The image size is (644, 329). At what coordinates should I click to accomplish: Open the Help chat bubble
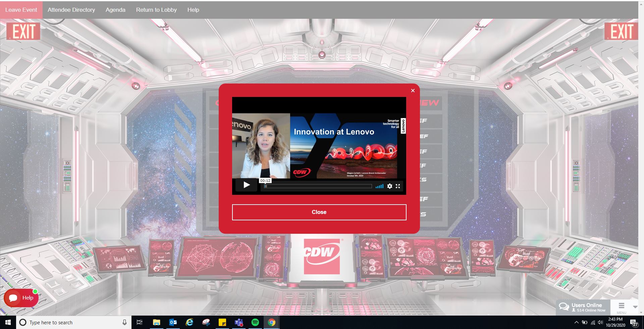pyautogui.click(x=21, y=298)
